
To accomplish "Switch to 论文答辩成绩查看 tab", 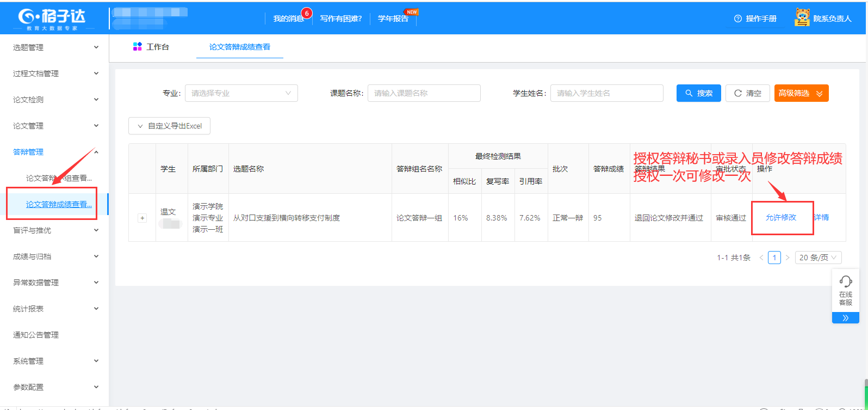I will (240, 47).
